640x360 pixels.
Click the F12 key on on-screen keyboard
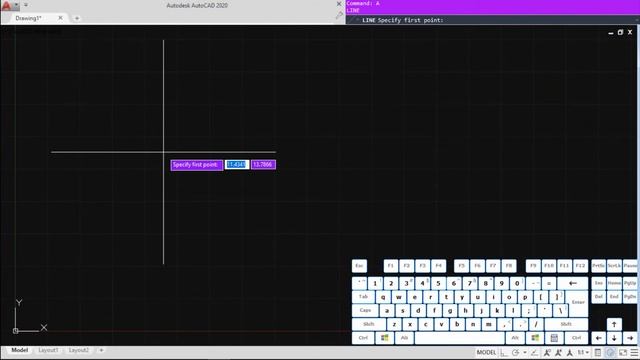point(580,266)
